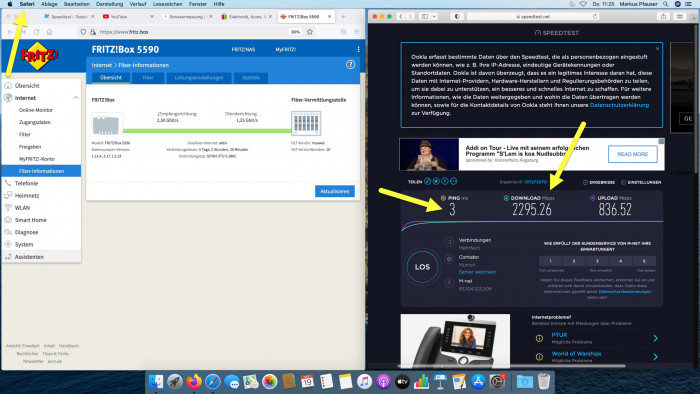Close the Ookla privacy notice
This screenshot has height=394, width=700.
click(657, 49)
